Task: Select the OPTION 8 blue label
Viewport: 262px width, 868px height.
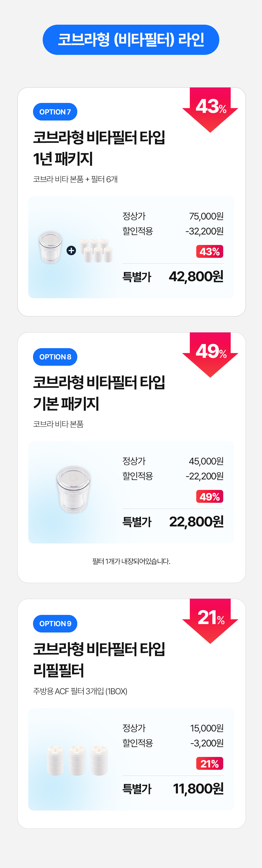Action: pyautogui.click(x=55, y=357)
